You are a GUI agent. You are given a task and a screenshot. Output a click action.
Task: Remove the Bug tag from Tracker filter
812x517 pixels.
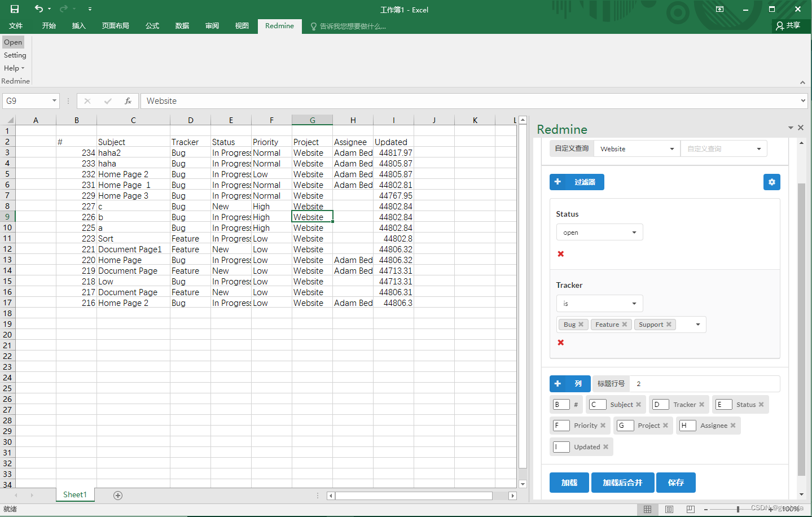(x=581, y=325)
